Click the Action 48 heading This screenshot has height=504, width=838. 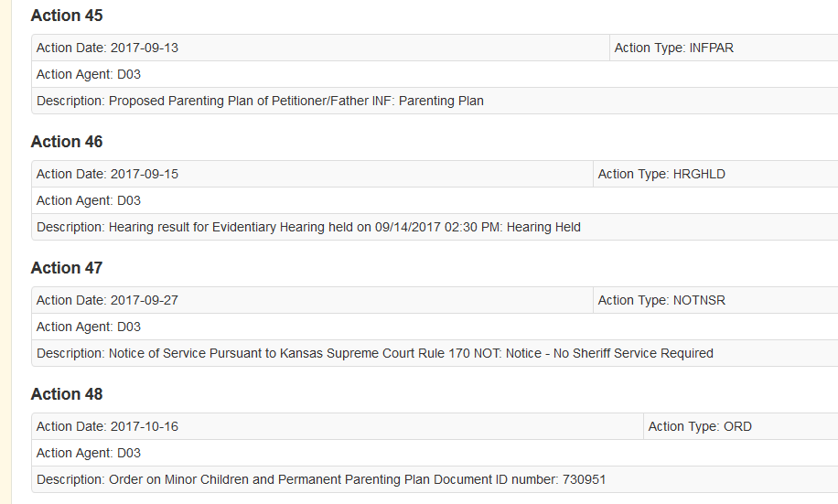[x=67, y=394]
